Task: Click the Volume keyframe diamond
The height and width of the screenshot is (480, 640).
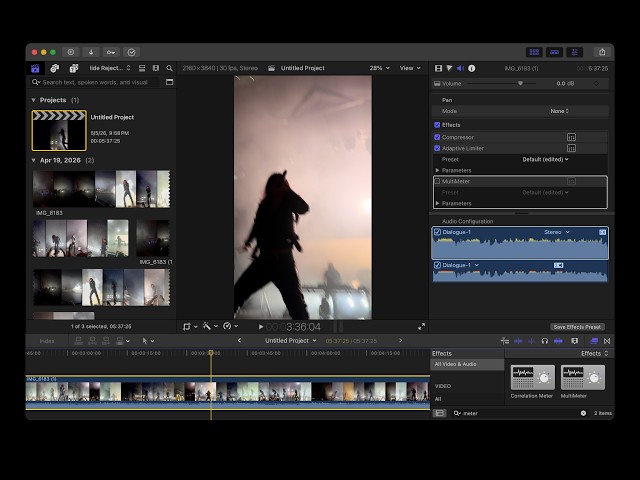Action: pos(596,83)
